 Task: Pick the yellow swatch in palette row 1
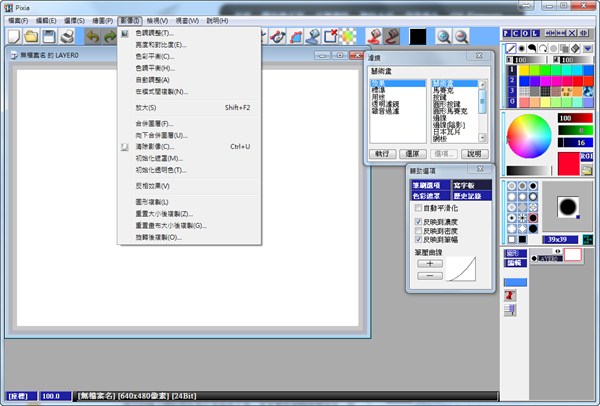pos(524,70)
